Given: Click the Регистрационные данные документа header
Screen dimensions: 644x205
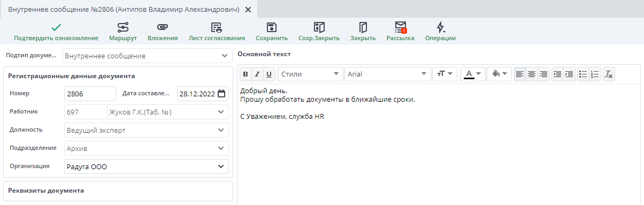Looking at the screenshot, I should (x=72, y=76).
